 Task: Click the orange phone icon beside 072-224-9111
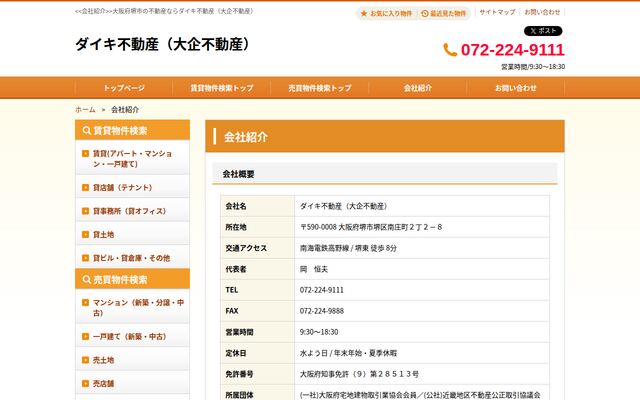(x=450, y=50)
